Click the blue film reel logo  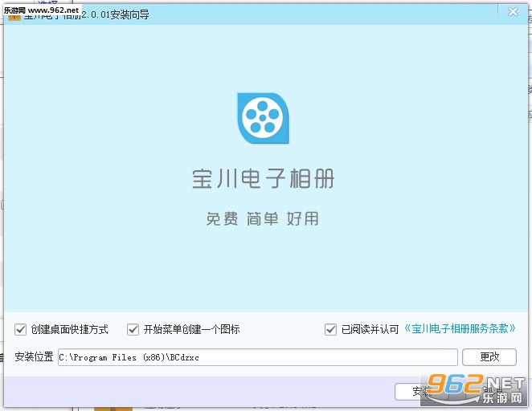(x=263, y=118)
